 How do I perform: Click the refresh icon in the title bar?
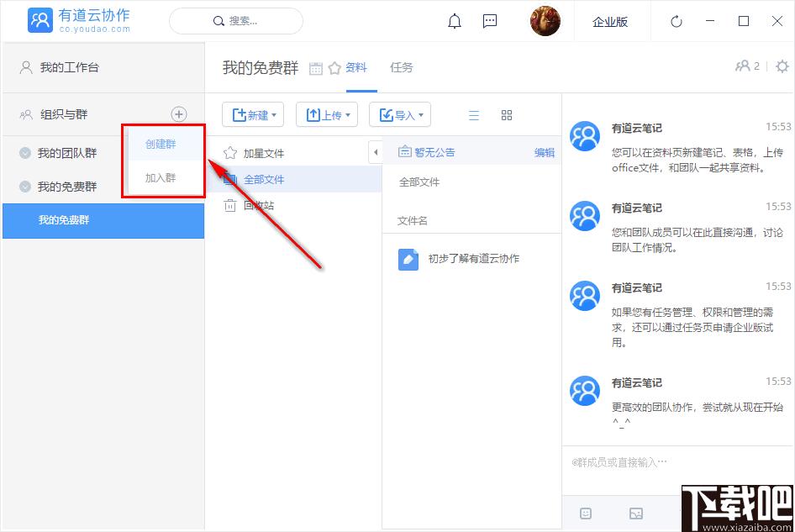point(677,21)
